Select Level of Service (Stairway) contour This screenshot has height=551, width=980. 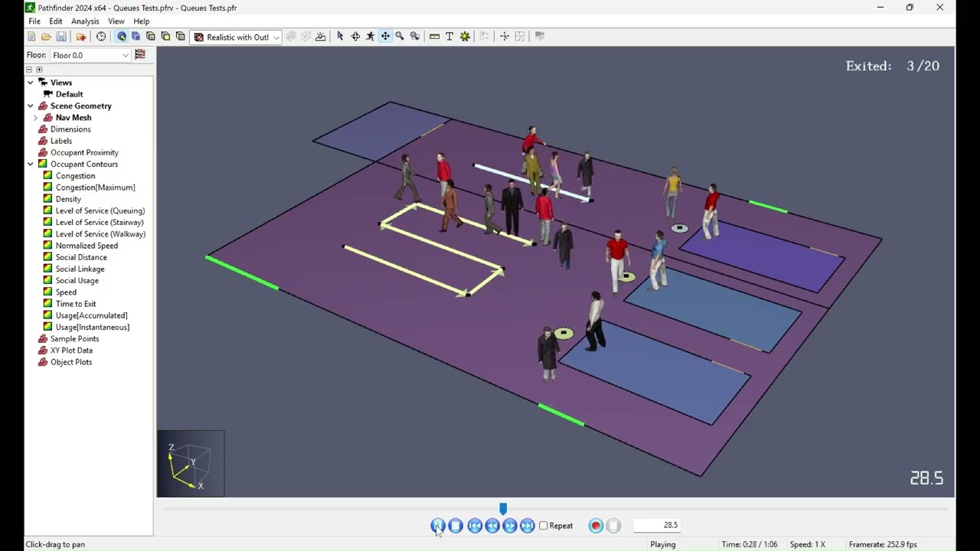point(100,223)
